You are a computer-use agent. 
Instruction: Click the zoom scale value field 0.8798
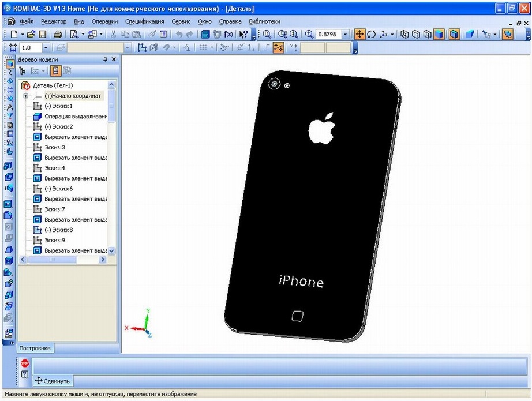tap(328, 34)
